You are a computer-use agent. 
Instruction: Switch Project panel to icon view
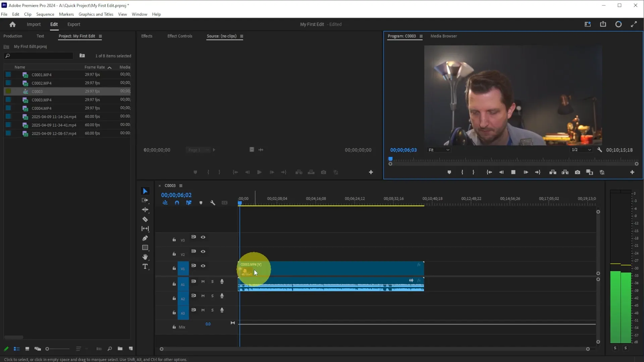(27, 349)
